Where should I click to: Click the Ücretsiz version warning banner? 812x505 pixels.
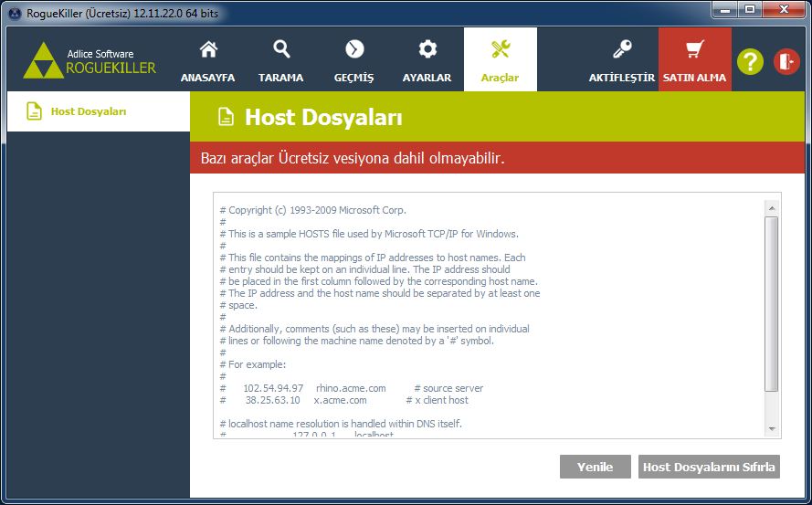click(x=497, y=157)
